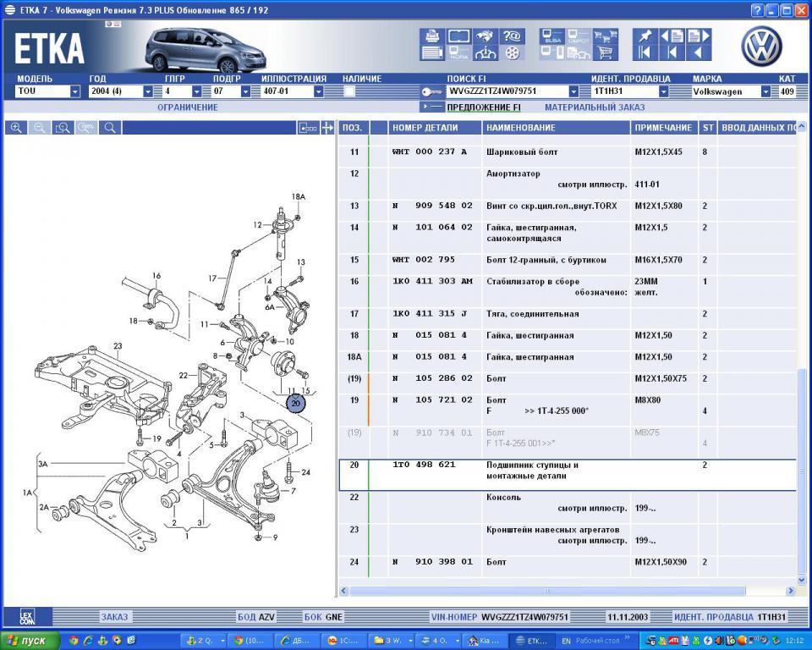Screen dimensions: 812x650
Task: Open the ИДЕНТ. ПРОДАВЦА dropdown
Action: pyautogui.click(x=663, y=91)
